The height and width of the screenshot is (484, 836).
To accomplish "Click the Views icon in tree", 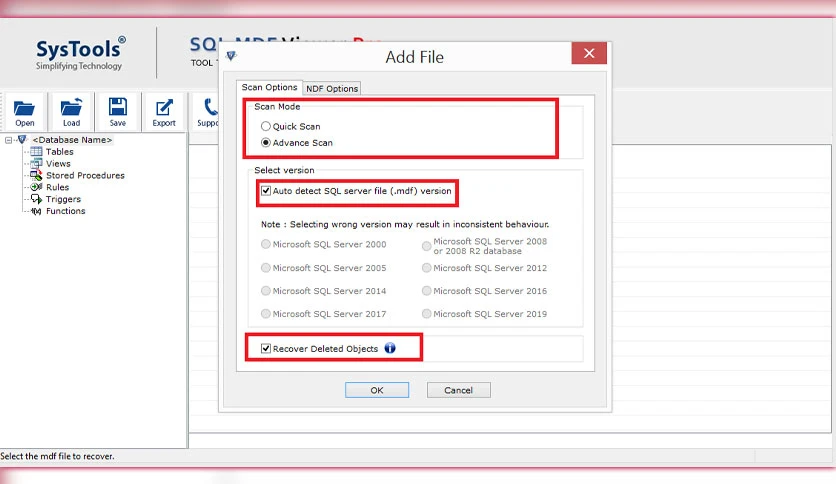I will 36,164.
